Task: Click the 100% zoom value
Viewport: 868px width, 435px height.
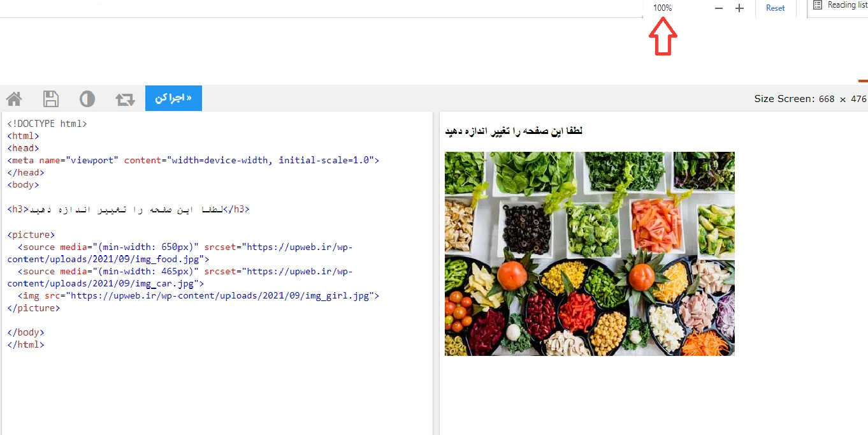Action: [x=662, y=8]
